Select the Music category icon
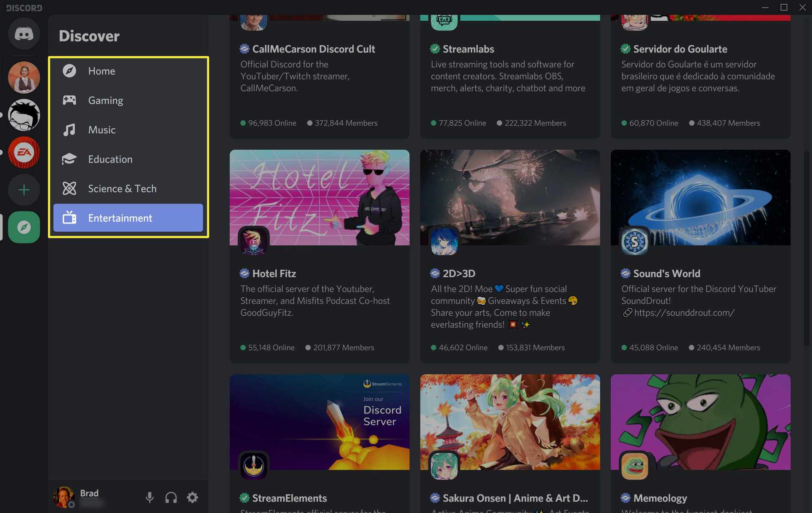This screenshot has height=513, width=812. tap(70, 130)
